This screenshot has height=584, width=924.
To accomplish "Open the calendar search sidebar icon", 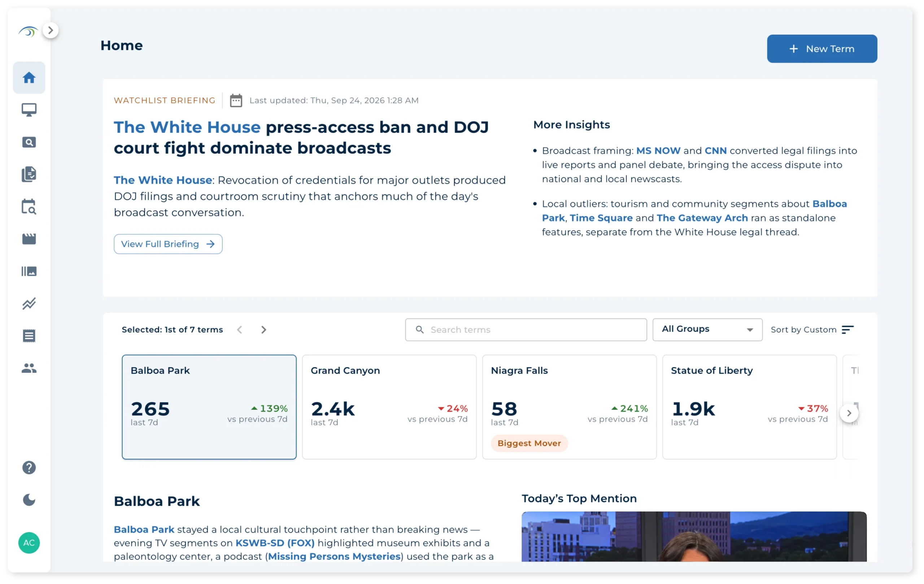I will coord(29,207).
